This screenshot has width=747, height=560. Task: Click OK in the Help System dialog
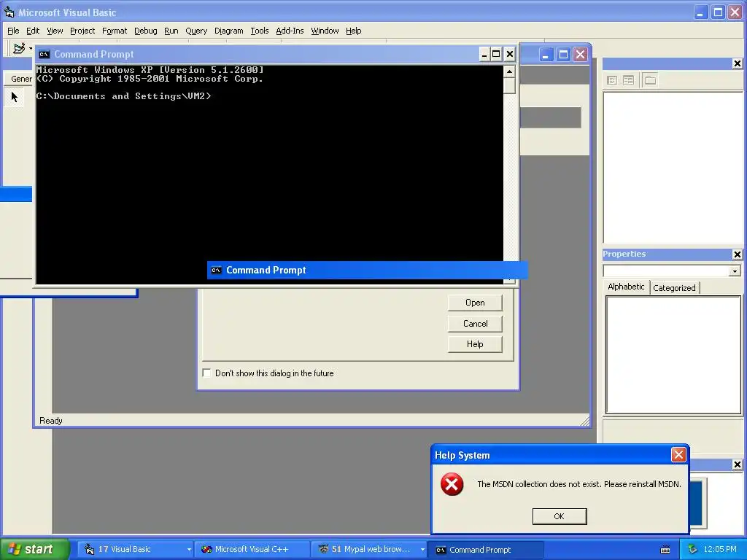[x=560, y=517]
